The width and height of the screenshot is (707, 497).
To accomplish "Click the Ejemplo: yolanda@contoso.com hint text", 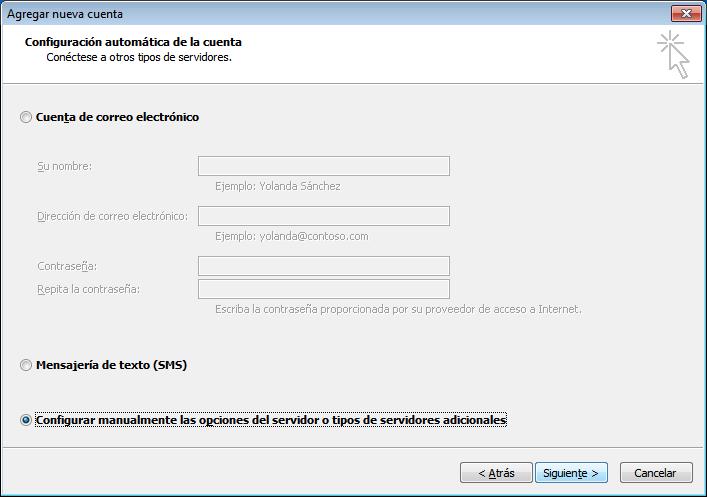I will [292, 236].
